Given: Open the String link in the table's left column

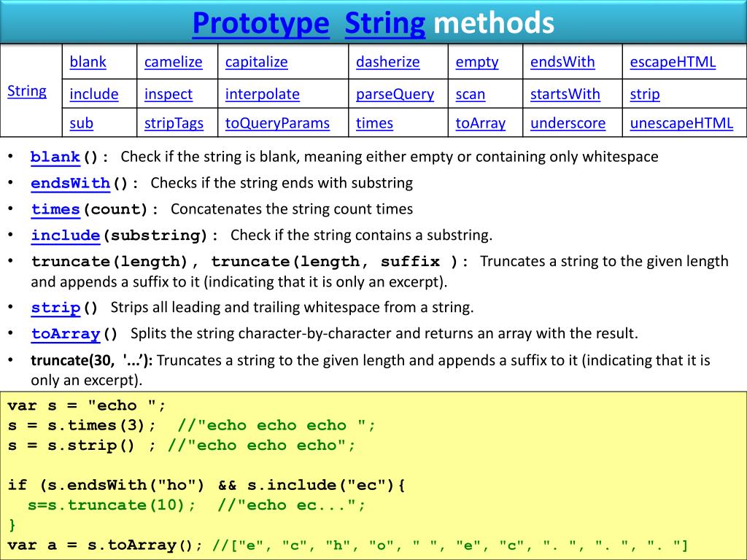Looking at the screenshot, I should [x=27, y=91].
